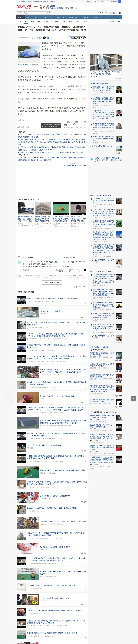Open recommended story '盗品と知りながら「ランドクルーザー」保管か'
The width and height of the screenshot is (138, 644).
[52, 298]
